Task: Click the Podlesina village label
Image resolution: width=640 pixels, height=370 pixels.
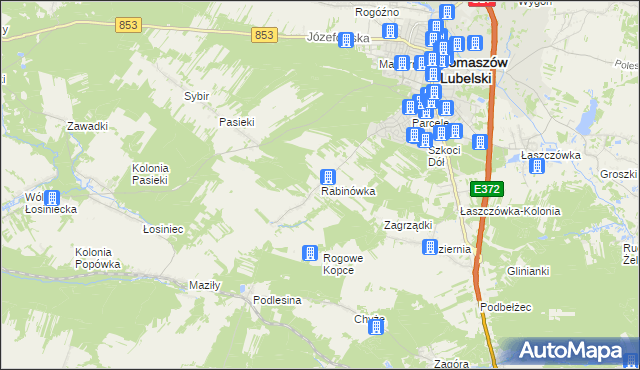Action: click(277, 300)
